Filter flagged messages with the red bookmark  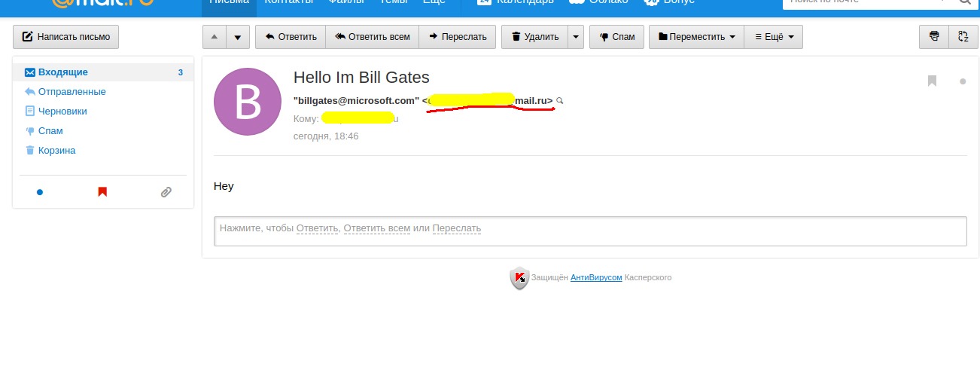point(102,192)
